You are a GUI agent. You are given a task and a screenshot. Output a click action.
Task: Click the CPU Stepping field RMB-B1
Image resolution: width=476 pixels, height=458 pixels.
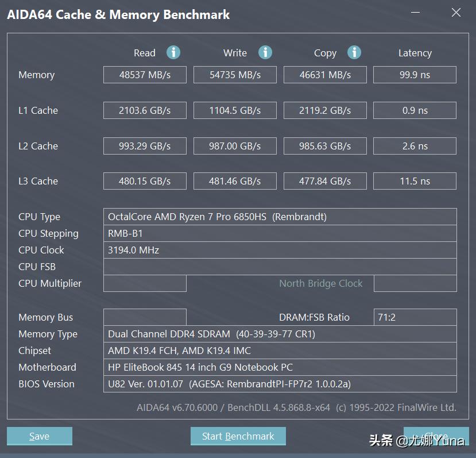280,233
